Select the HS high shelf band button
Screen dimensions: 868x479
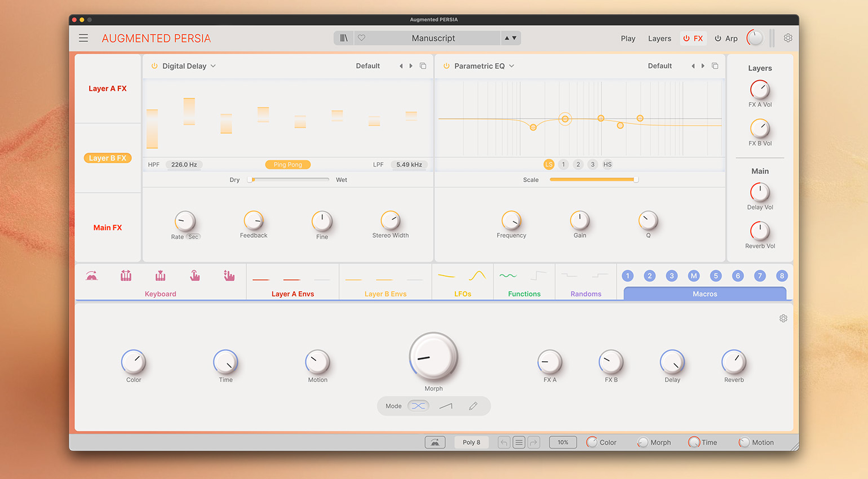tap(607, 165)
